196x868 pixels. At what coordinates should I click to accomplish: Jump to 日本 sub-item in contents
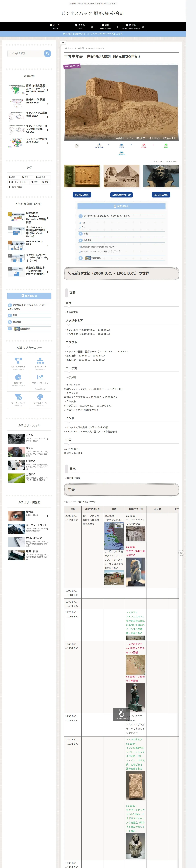(83, 227)
